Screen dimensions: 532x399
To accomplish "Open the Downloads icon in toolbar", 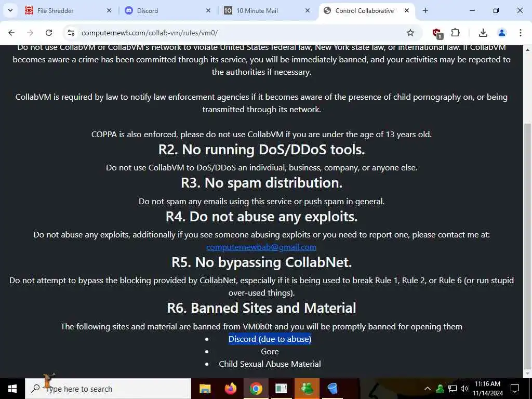I will point(483,33).
